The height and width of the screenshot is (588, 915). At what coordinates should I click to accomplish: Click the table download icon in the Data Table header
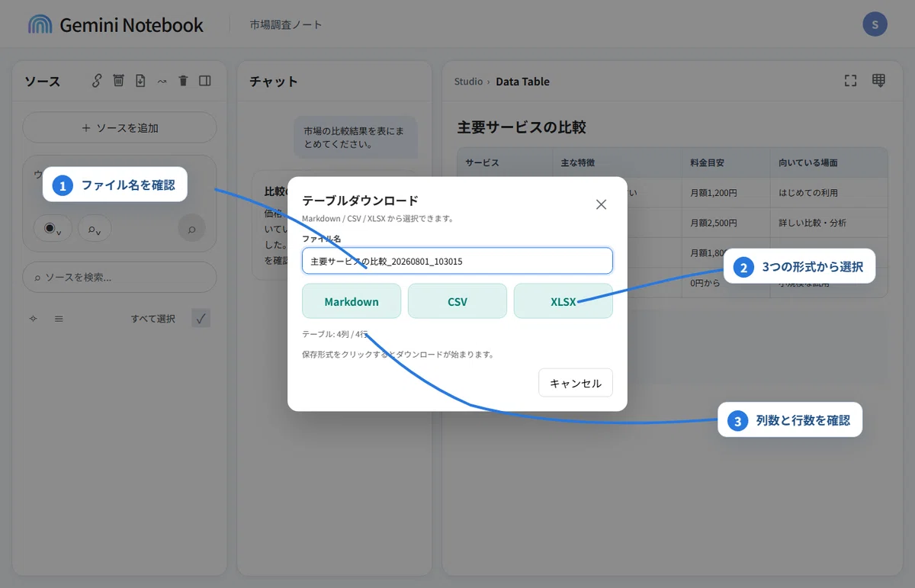point(878,81)
